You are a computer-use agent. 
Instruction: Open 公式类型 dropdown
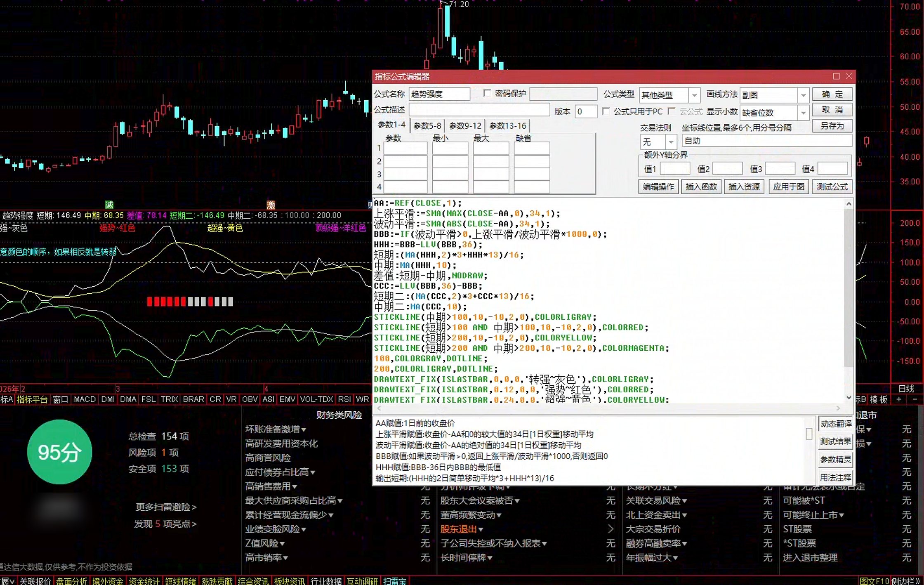pyautogui.click(x=694, y=95)
